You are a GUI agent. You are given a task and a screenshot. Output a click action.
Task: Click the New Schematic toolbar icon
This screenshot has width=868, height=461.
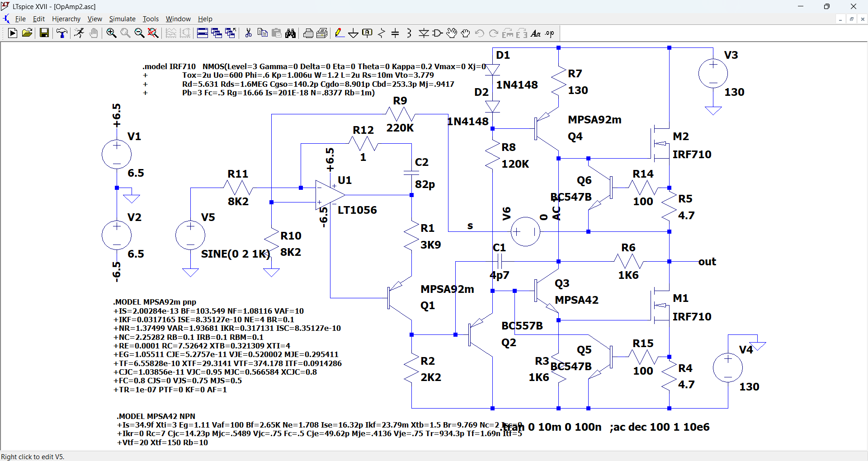tap(13, 33)
